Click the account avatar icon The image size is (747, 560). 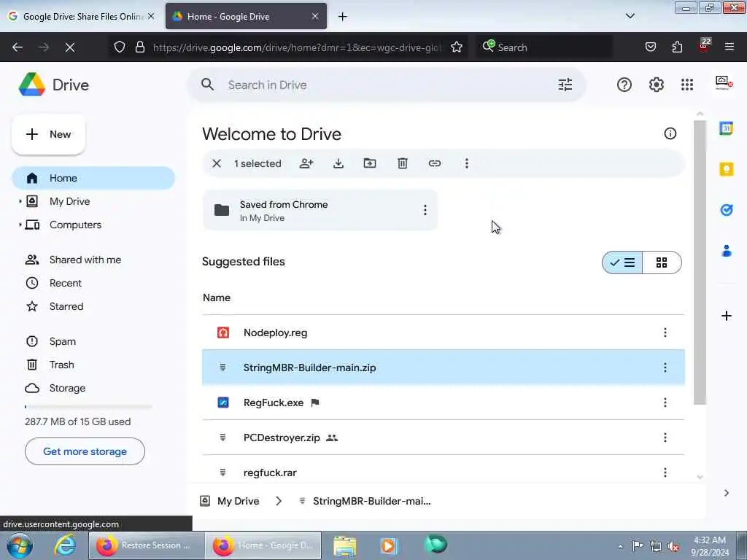tap(724, 83)
